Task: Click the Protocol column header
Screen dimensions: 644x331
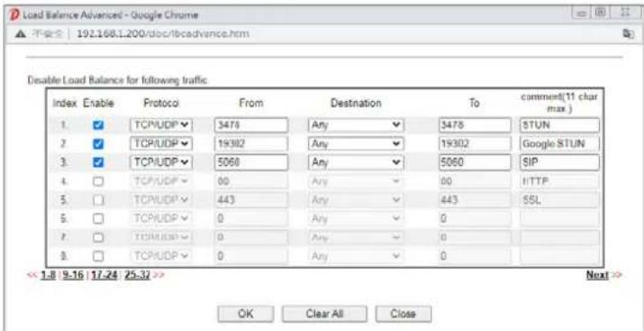Action: (x=161, y=104)
